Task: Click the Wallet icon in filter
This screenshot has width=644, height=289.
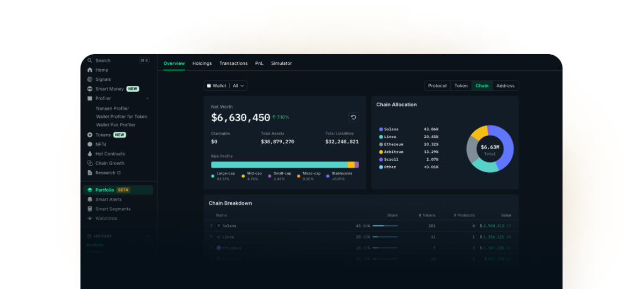Action: click(x=209, y=86)
